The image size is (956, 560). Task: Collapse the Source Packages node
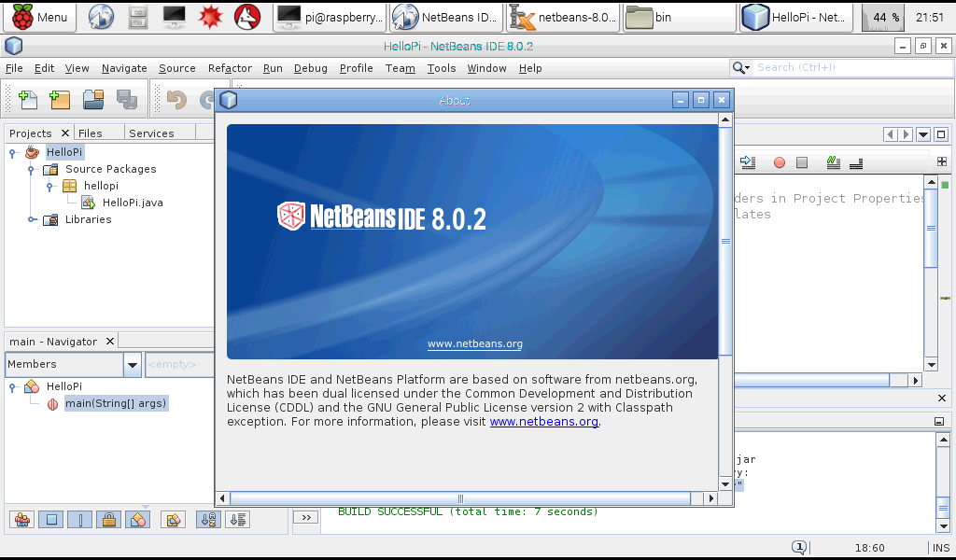tap(31, 170)
